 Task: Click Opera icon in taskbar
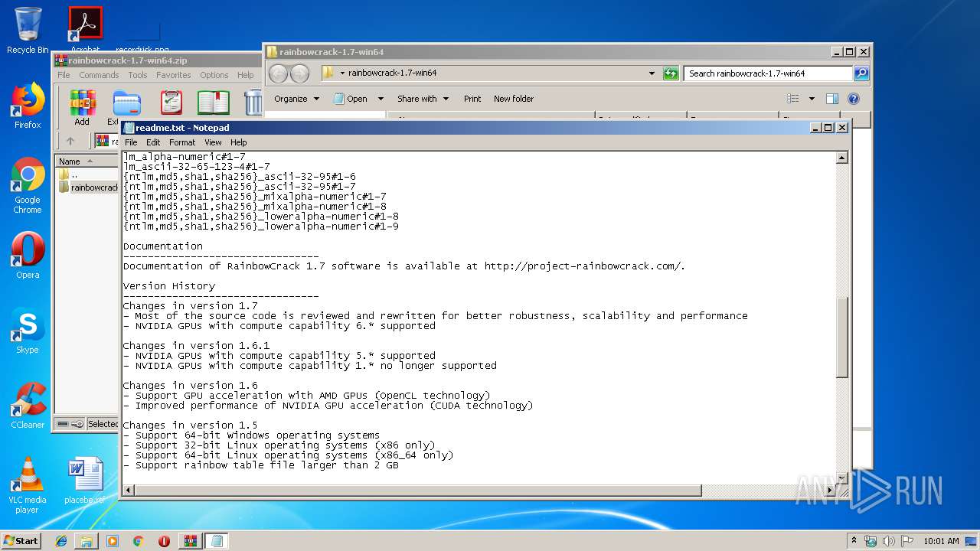click(x=164, y=541)
